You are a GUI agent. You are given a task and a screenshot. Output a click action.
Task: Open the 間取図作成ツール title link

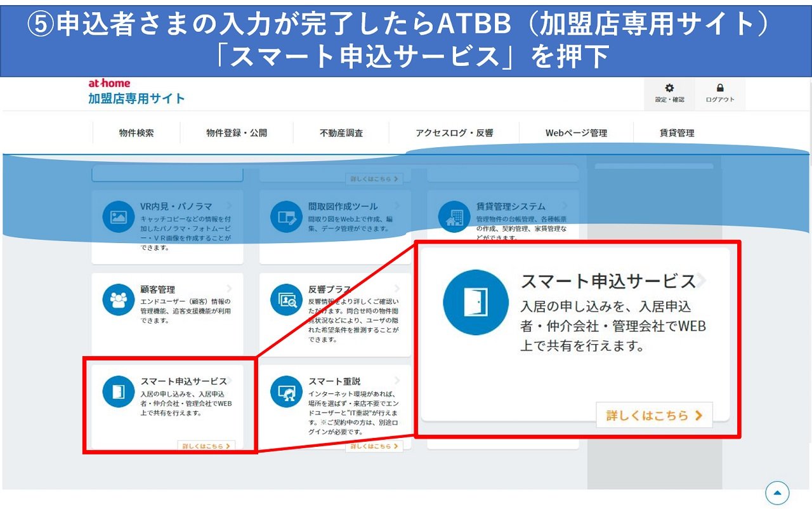(x=343, y=206)
